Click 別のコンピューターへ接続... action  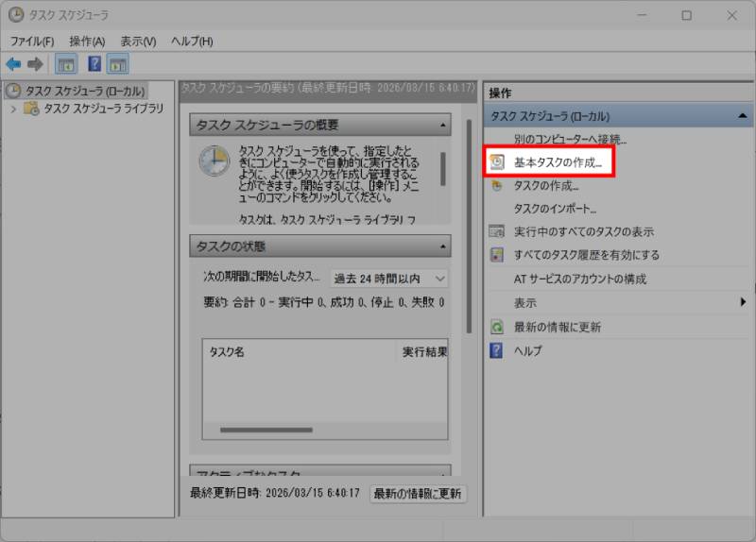pyautogui.click(x=570, y=139)
